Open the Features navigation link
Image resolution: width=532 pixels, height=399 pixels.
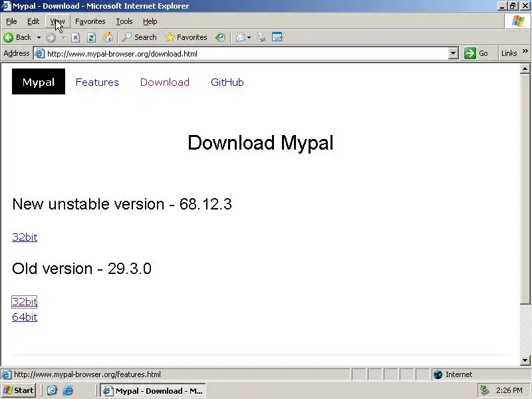[97, 82]
